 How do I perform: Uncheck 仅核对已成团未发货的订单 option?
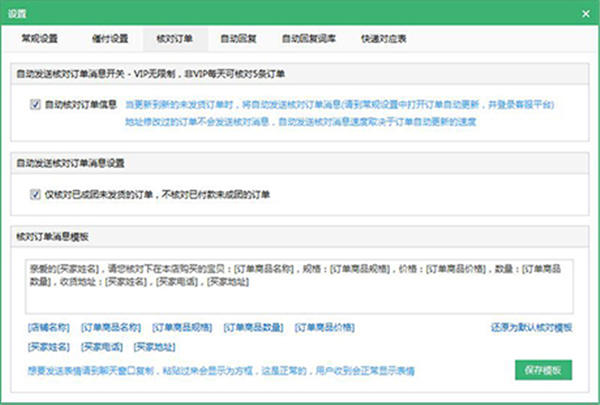point(35,194)
